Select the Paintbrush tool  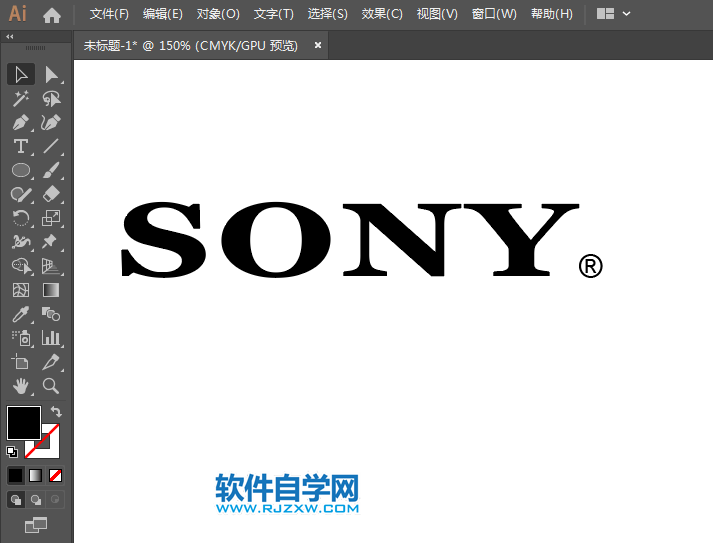[x=51, y=170]
